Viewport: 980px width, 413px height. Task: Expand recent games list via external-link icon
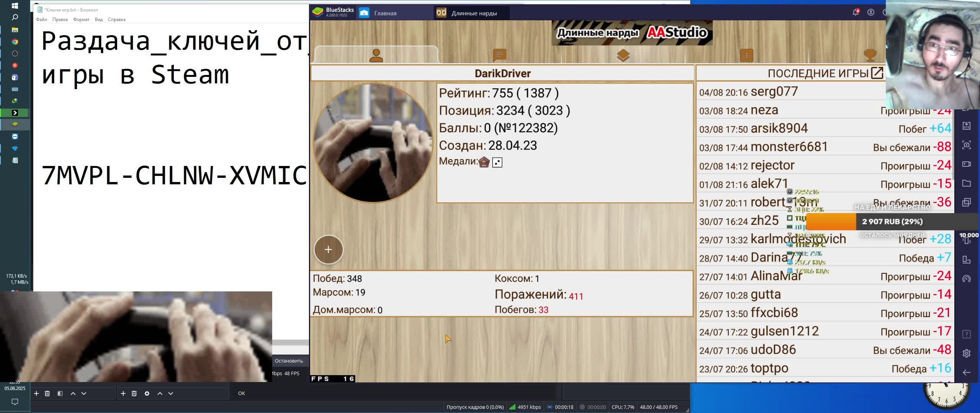[x=877, y=73]
